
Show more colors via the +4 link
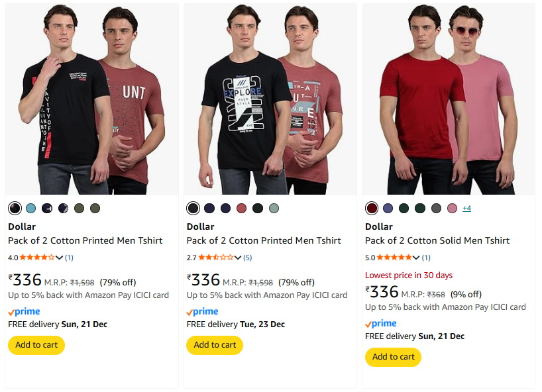coord(466,209)
